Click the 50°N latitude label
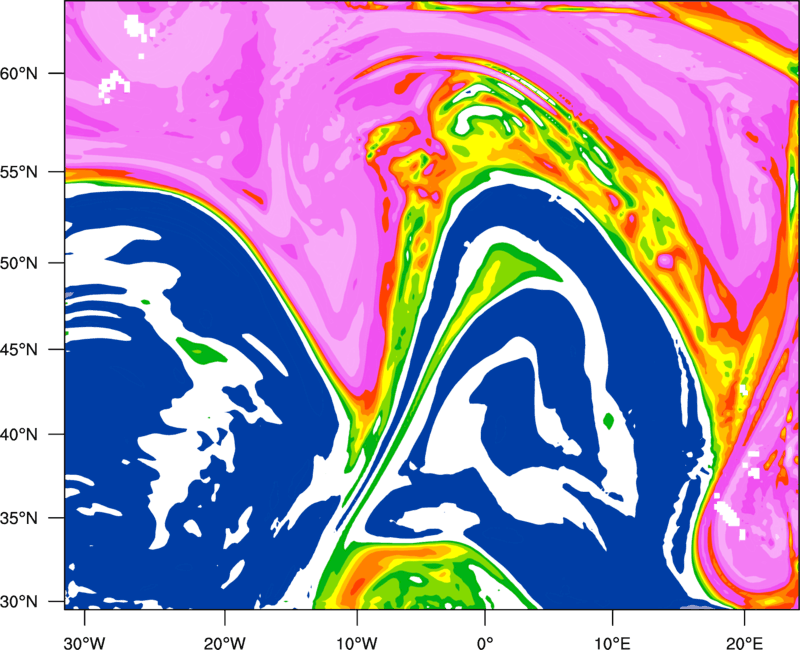The width and height of the screenshot is (800, 650). 19,263
